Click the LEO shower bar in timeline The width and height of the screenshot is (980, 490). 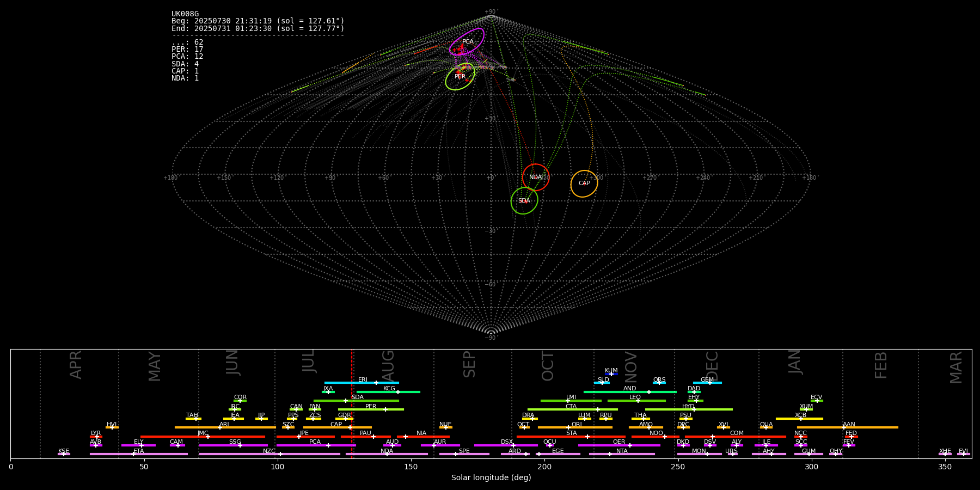click(636, 401)
